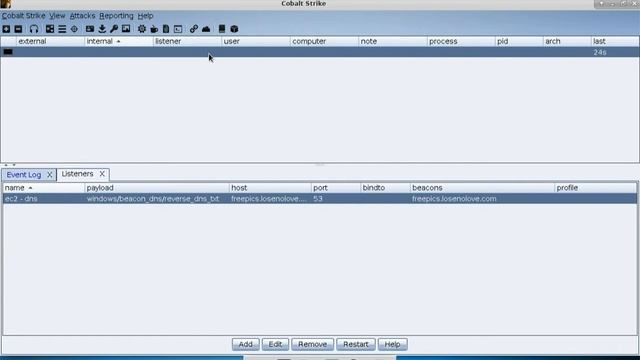The height and width of the screenshot is (360, 640).
Task: Sort sessions by the pid column
Action: pos(519,41)
